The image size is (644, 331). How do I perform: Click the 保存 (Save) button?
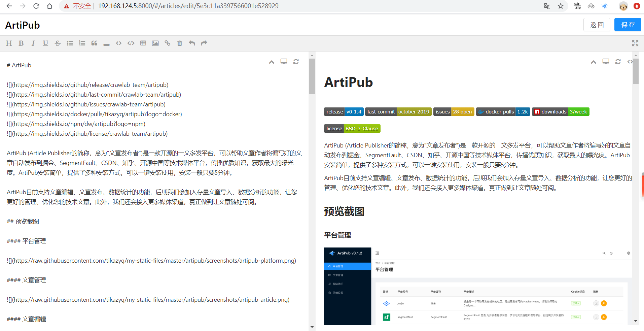628,25
